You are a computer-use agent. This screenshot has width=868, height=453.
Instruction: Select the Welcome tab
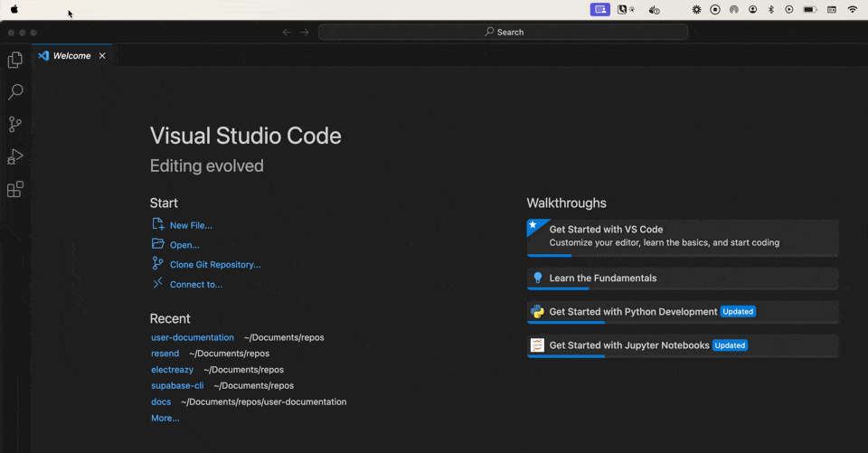pos(72,55)
